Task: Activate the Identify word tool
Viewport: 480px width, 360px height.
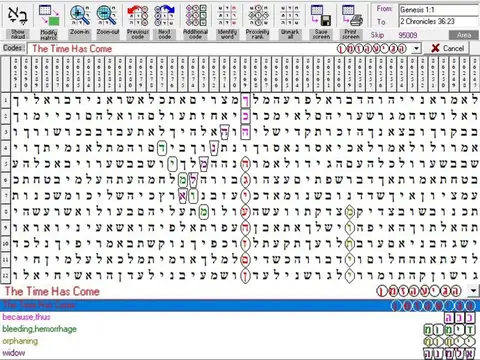Action: [x=227, y=16]
